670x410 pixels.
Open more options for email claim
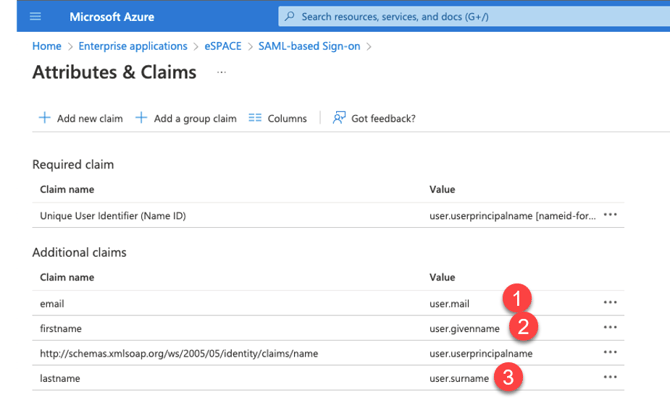610,302
